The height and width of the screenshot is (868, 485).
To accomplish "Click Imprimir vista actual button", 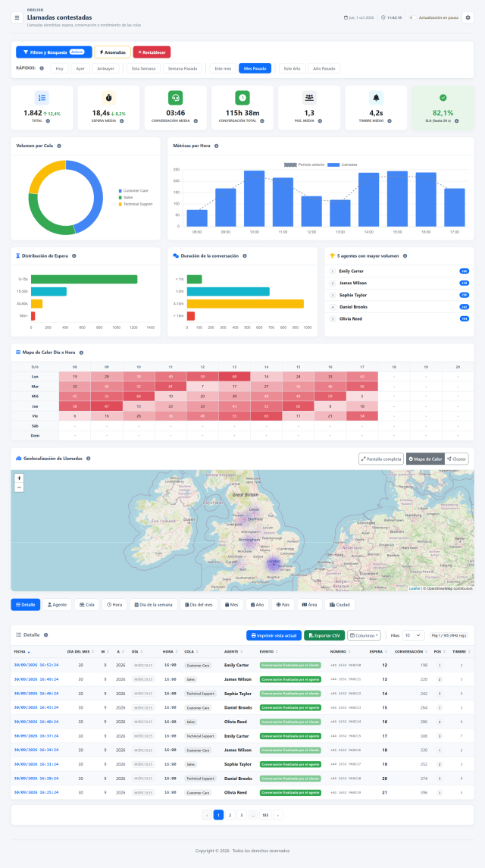I will tap(274, 635).
